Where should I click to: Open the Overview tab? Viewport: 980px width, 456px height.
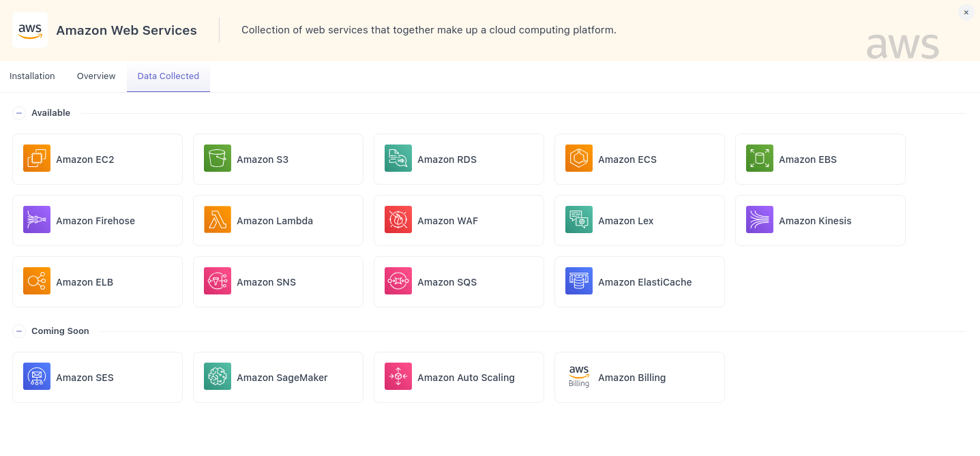coord(95,76)
